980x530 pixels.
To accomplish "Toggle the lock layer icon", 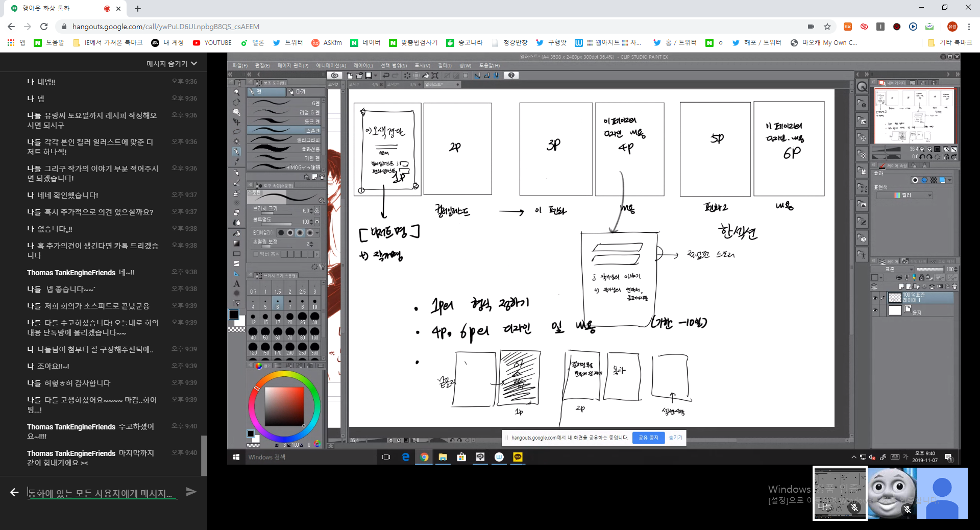I will point(921,278).
